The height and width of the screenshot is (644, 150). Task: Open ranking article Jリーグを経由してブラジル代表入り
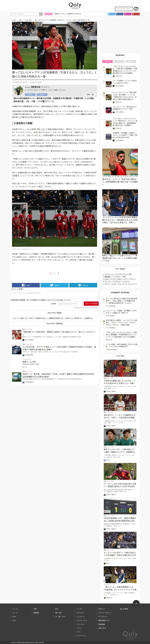point(125,82)
